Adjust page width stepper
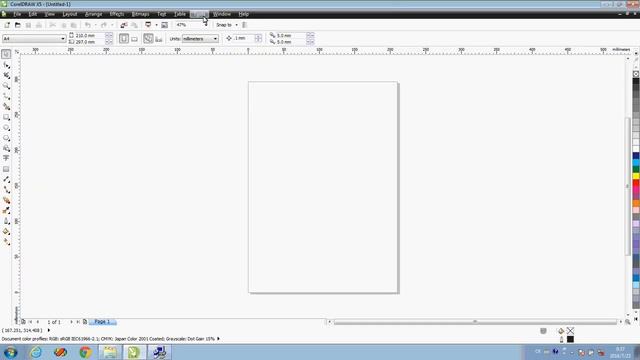Screen dimensions: 640x360 [109, 36]
